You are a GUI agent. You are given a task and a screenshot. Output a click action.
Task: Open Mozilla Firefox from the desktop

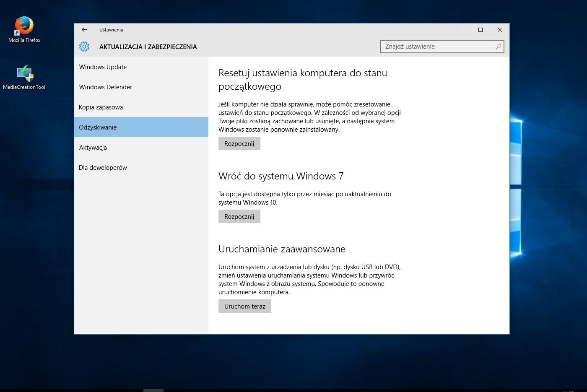(x=23, y=26)
